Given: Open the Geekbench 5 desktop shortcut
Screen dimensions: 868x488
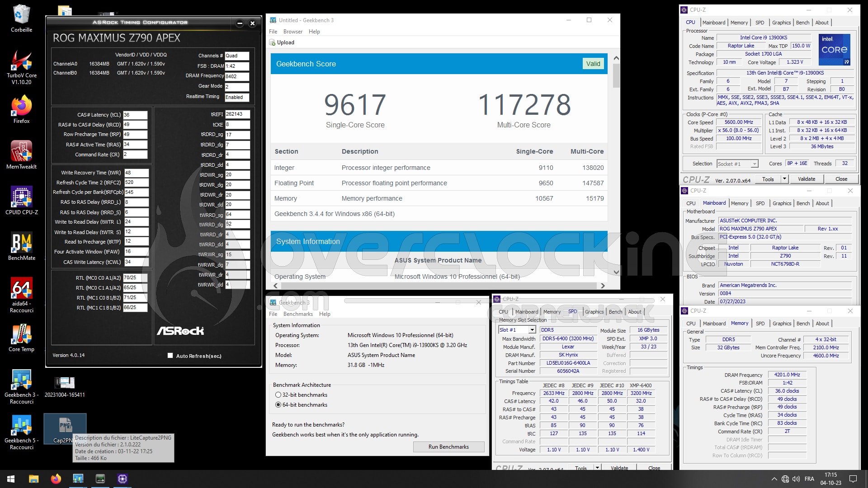Looking at the screenshot, I should click(21, 432).
